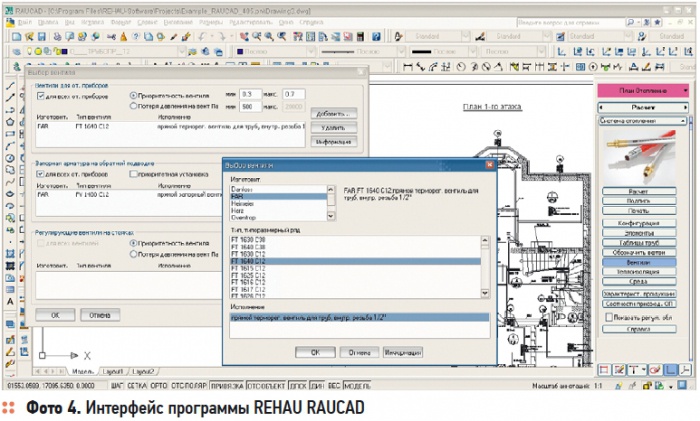This screenshot has width=700, height=421.
Task: Select 'Приоритетность вентиля' radio button at top
Action: [134, 95]
